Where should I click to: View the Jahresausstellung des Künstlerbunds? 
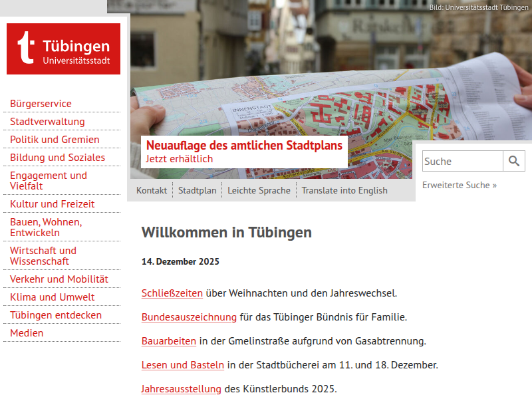[181, 389]
